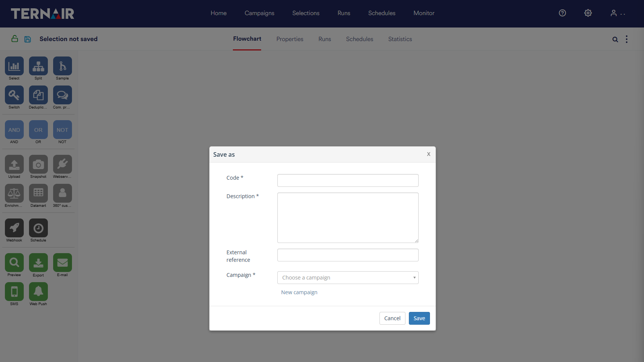
Task: Switch to the Flowchart tab
Action: [247, 39]
